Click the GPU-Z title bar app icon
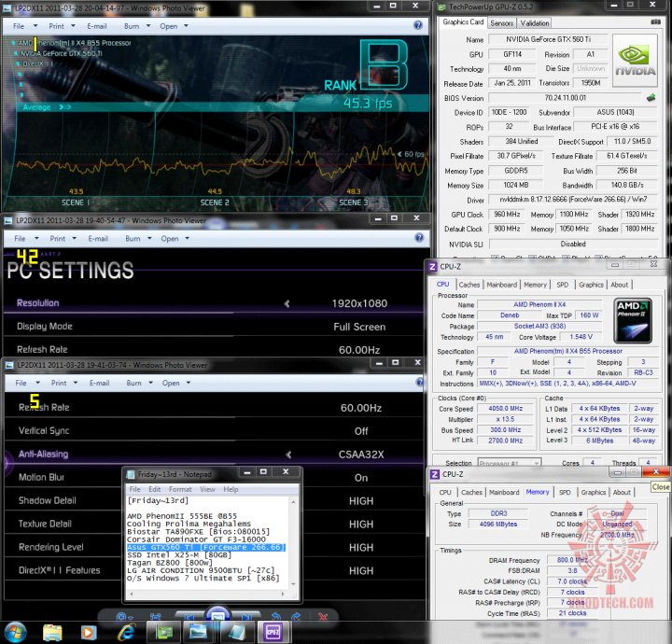 click(x=441, y=7)
